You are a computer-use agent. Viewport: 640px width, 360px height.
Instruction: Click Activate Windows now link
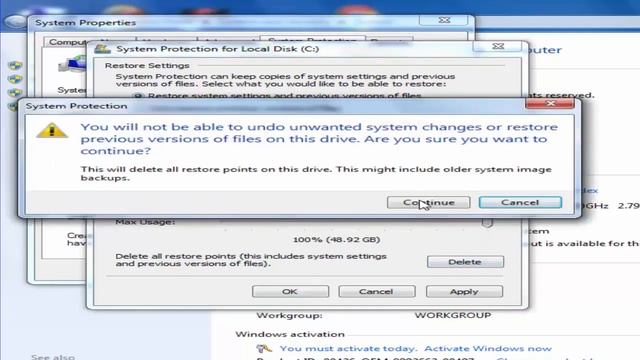point(488,349)
